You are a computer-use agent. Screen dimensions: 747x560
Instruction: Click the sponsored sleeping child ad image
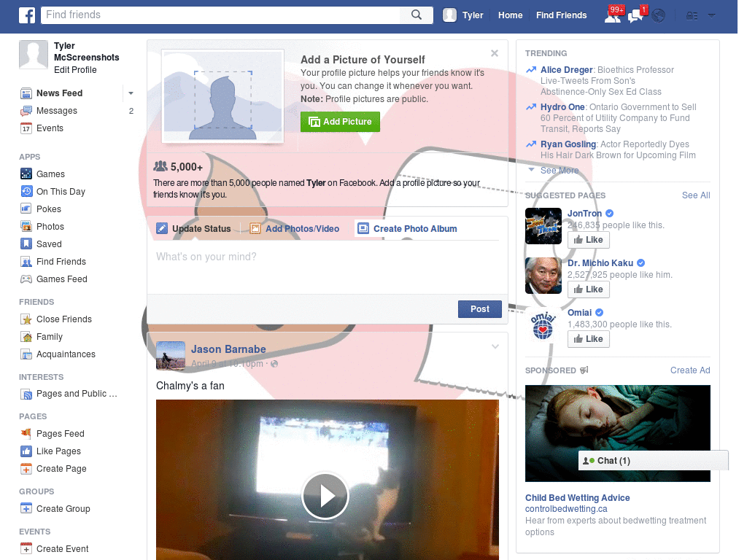(617, 433)
